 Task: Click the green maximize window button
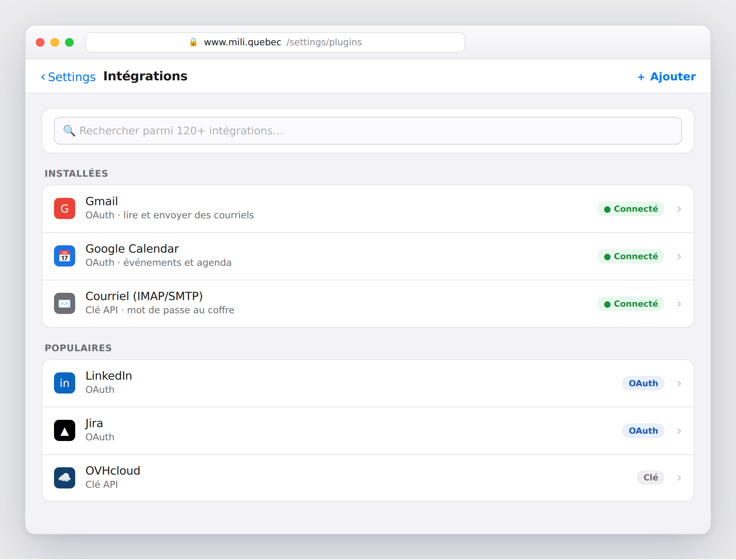coord(69,42)
